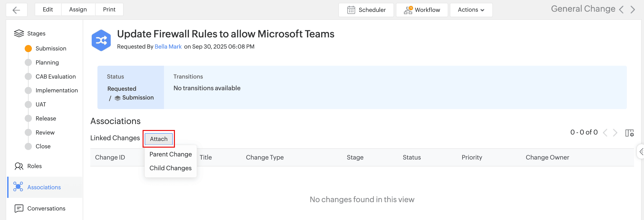Viewport: 644px width, 220px height.
Task: Click the Edit toolbar button
Action: pos(48,10)
